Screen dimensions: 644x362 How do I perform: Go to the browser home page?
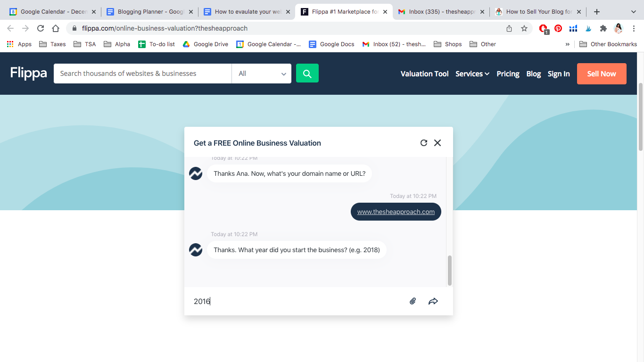tap(56, 28)
